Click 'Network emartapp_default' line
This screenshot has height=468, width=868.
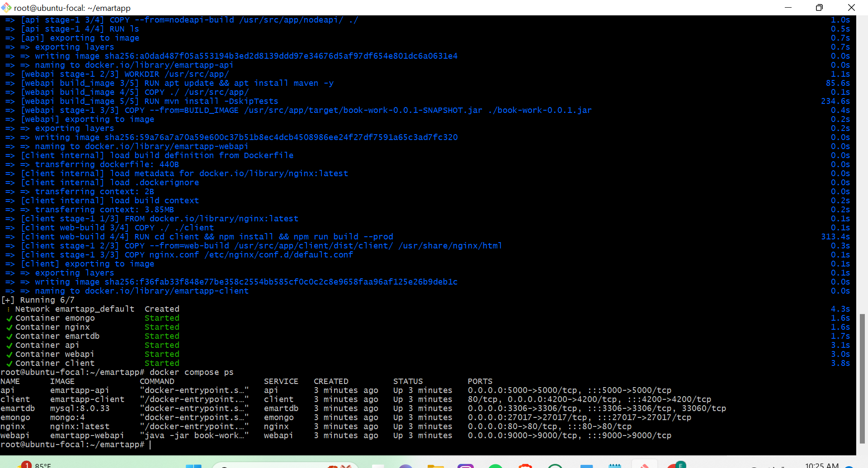click(x=75, y=309)
